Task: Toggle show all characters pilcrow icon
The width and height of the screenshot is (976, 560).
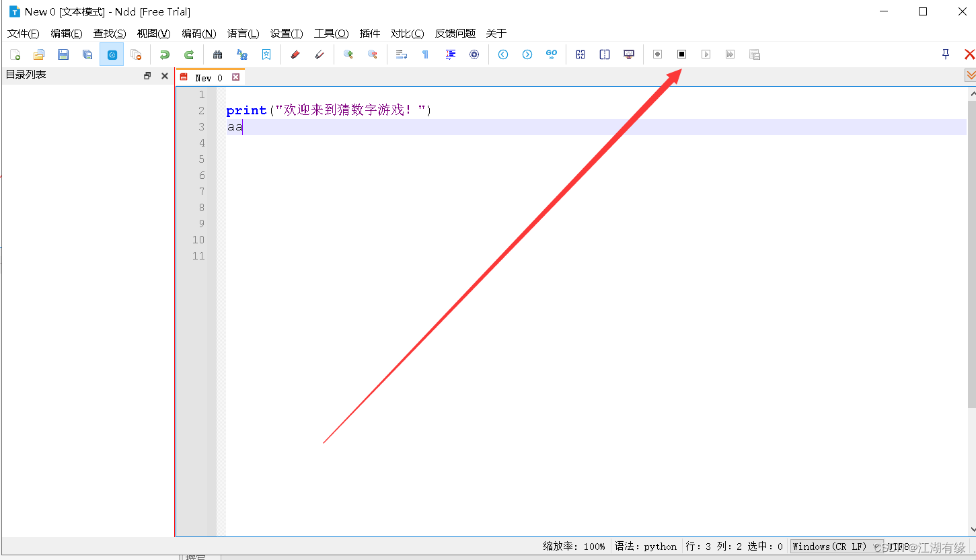Action: click(x=425, y=54)
